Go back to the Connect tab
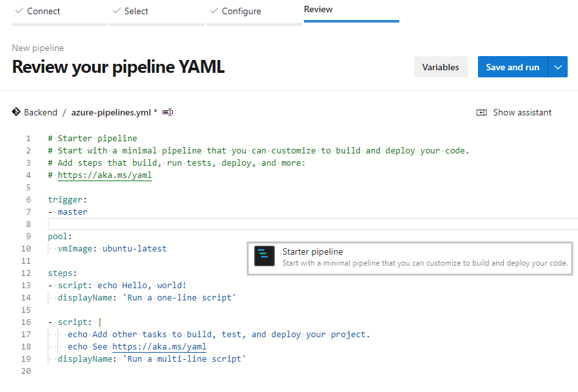Image resolution: width=578 pixels, height=392 pixels. coord(43,11)
